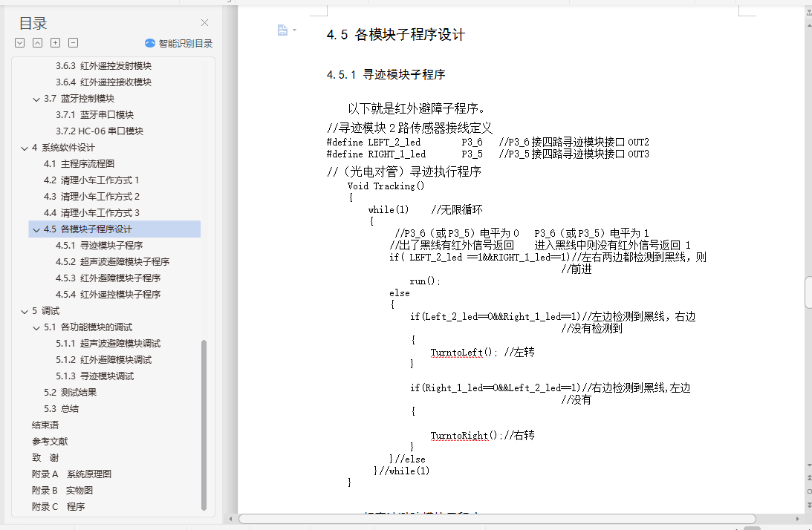Collapse the 4 系统软件设计 chapter
Viewport: 812px width, 530px height.
pos(25,148)
